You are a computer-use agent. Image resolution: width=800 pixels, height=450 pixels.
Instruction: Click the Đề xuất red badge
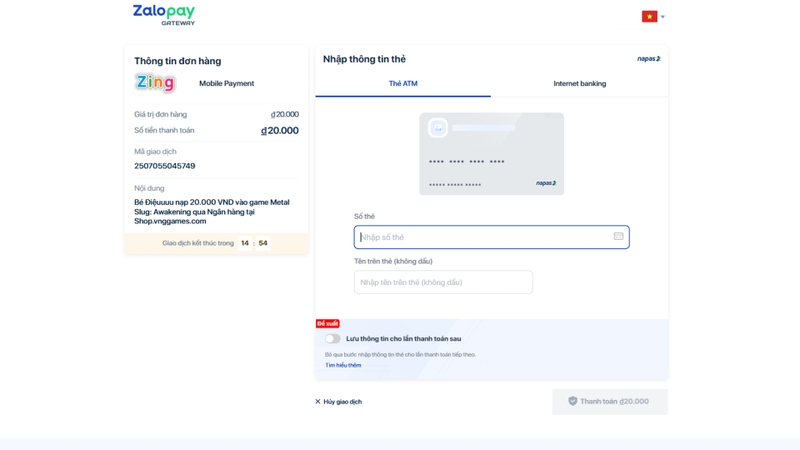[328, 323]
